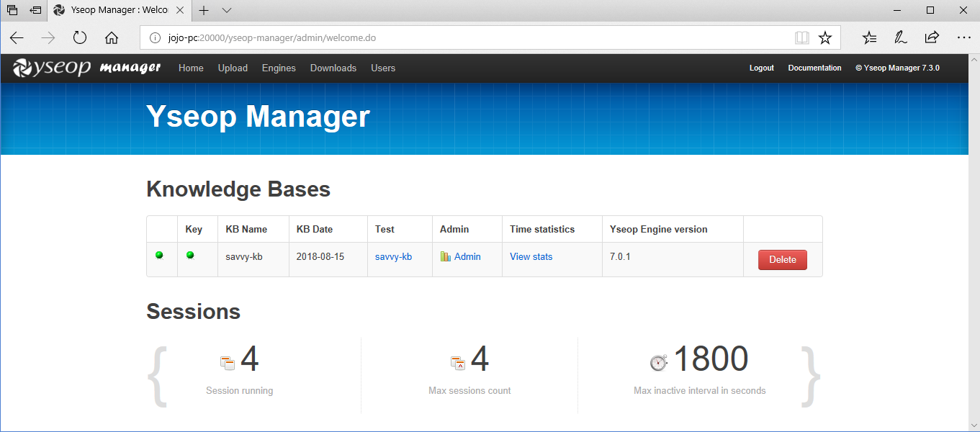980x432 pixels.
Task: Open the Upload page
Action: point(233,68)
